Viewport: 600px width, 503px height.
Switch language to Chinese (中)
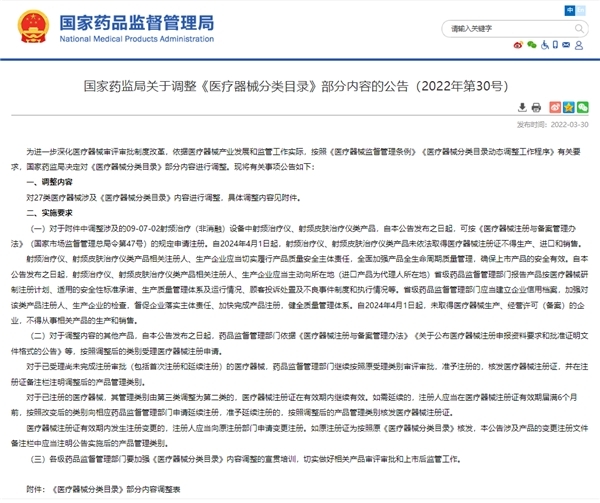pyautogui.click(x=570, y=10)
